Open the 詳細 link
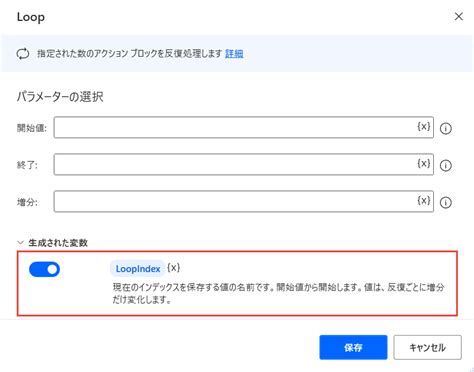Viewport: 474px width, 372px height. click(234, 54)
